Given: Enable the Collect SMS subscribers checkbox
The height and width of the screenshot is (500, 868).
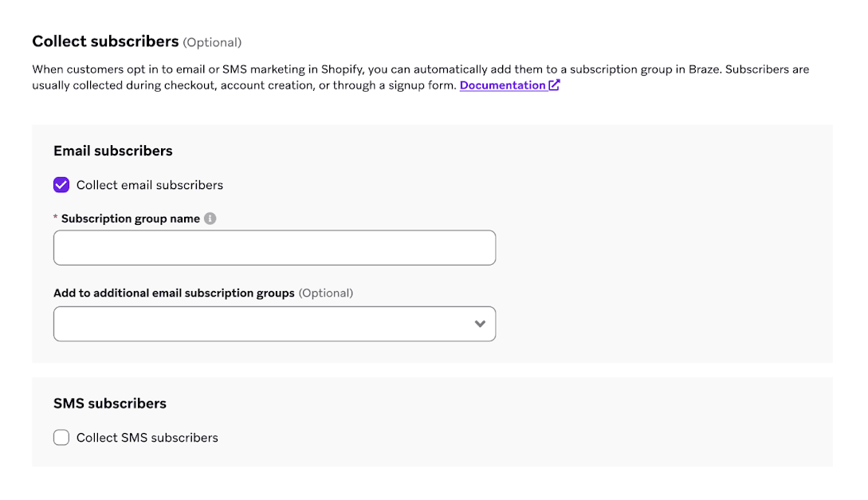Looking at the screenshot, I should click(x=61, y=438).
